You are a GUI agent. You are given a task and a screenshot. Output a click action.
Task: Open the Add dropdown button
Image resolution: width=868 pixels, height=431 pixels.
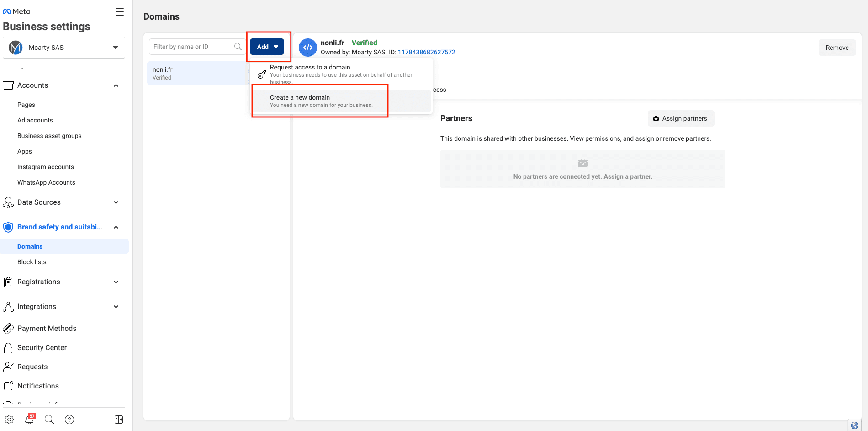pyautogui.click(x=267, y=47)
